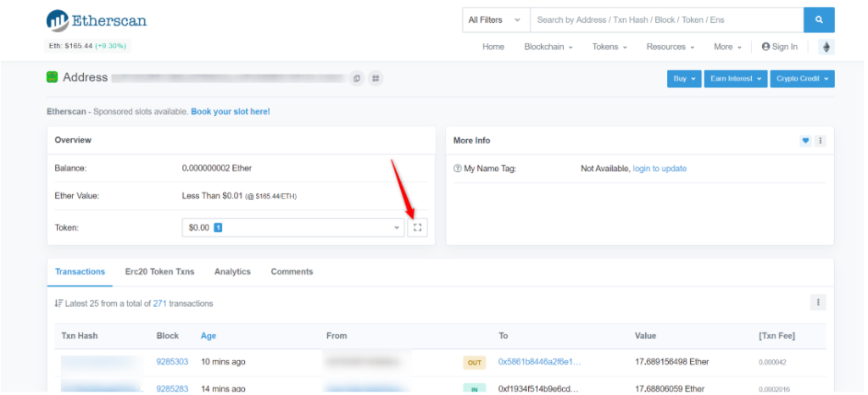Switch to Erc20 Token Txns tab
The image size is (868, 395).
(159, 271)
